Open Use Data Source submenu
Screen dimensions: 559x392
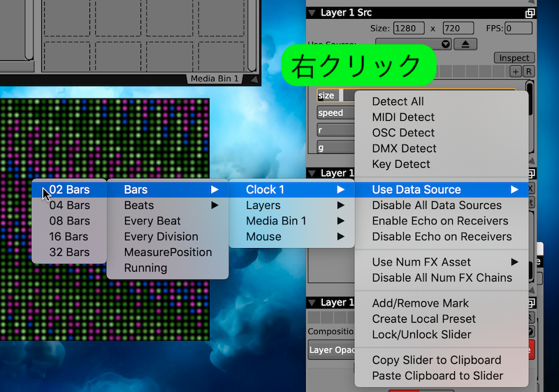pyautogui.click(x=442, y=189)
